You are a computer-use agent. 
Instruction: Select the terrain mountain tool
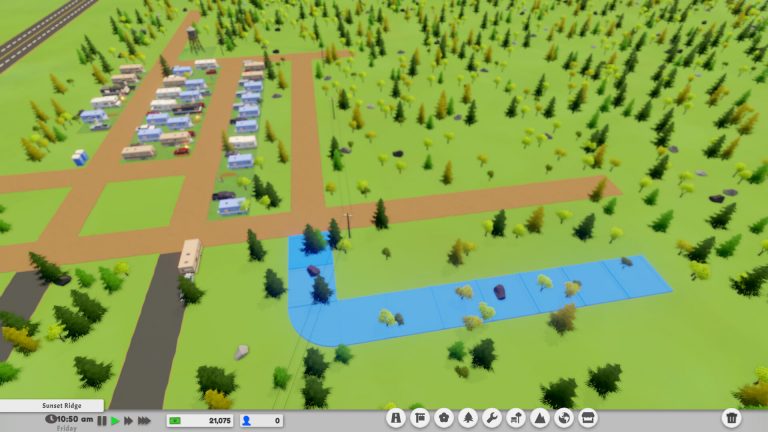[540, 418]
